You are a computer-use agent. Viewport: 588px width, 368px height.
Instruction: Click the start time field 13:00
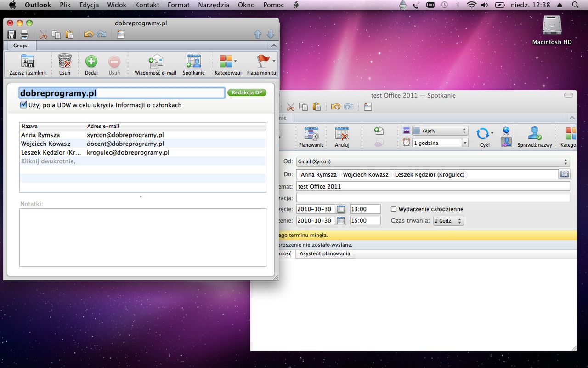tap(365, 209)
